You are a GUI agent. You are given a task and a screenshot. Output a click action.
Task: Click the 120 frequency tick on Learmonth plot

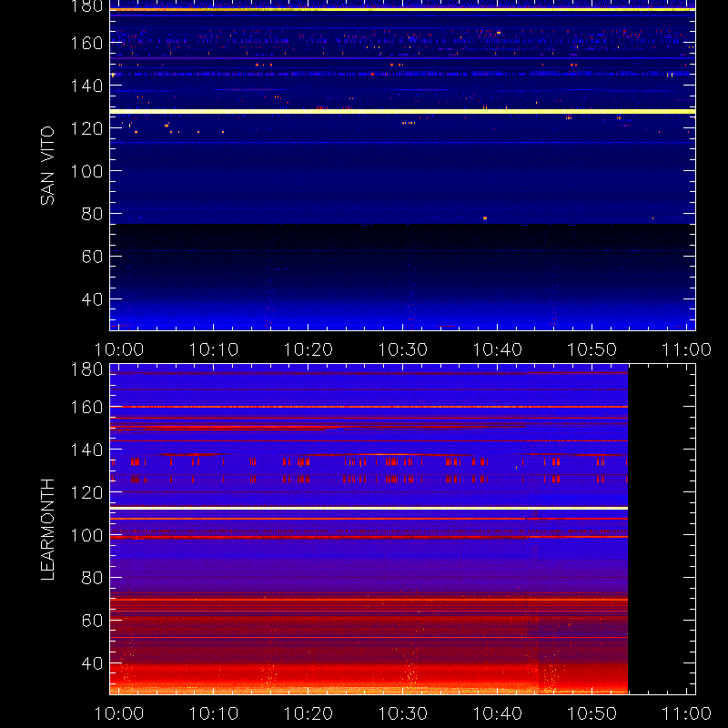[x=86, y=492]
